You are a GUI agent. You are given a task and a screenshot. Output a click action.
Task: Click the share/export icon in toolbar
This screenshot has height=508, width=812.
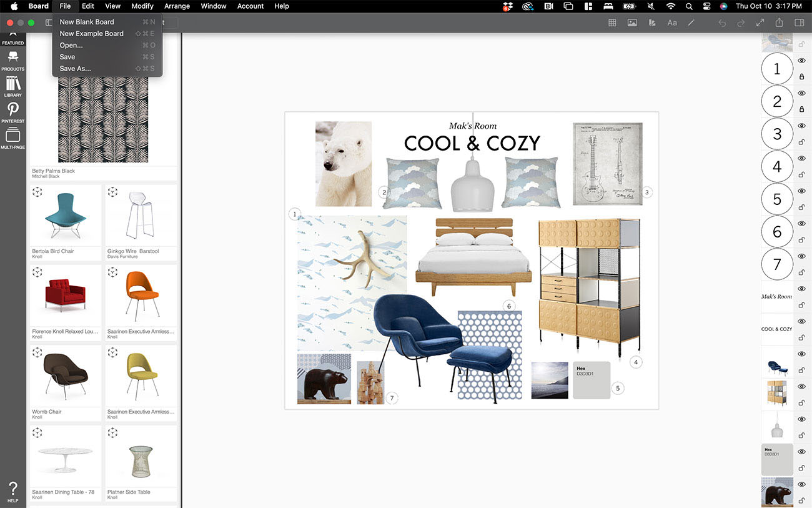tap(779, 23)
